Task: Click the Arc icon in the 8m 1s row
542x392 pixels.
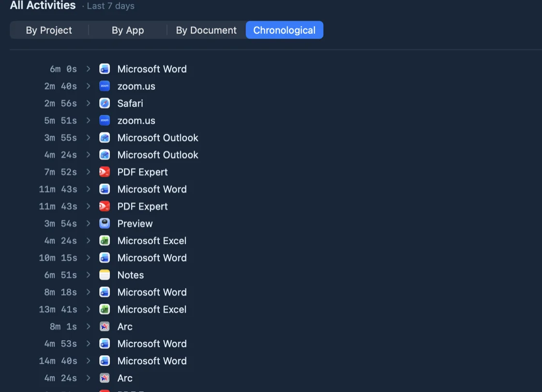Action: pyautogui.click(x=105, y=326)
